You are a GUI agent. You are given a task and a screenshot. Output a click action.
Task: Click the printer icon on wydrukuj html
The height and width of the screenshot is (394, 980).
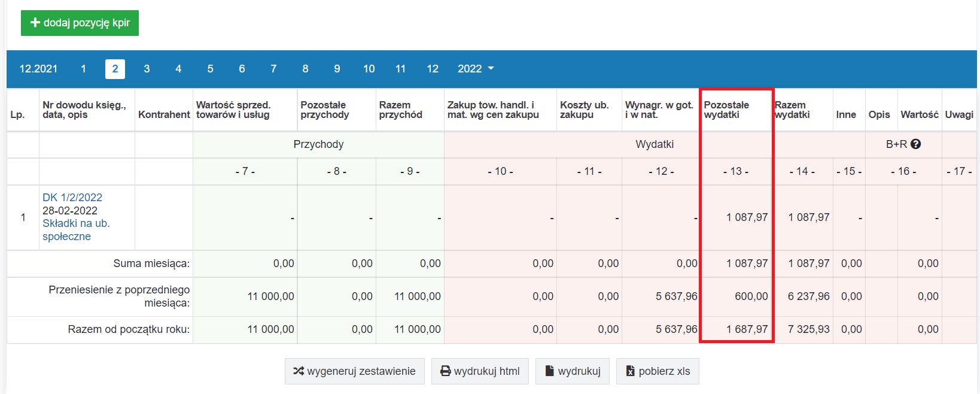coord(446,371)
